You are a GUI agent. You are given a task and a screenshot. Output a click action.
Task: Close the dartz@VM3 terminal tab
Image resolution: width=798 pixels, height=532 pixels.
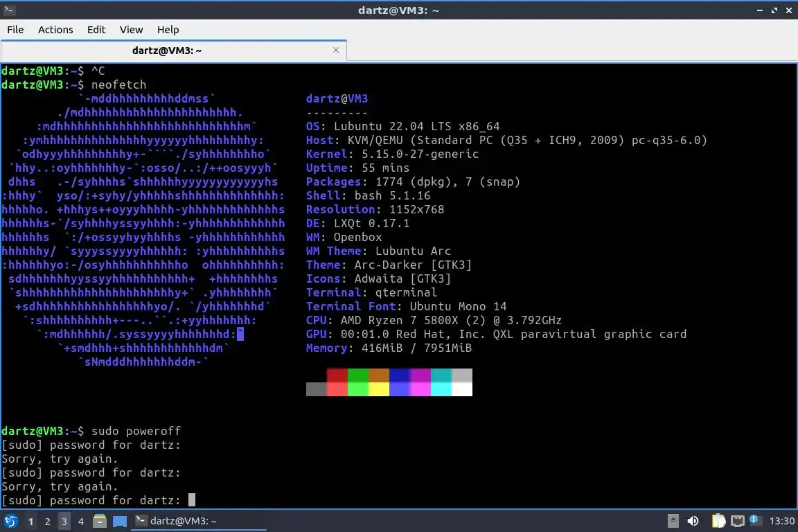pyautogui.click(x=336, y=50)
